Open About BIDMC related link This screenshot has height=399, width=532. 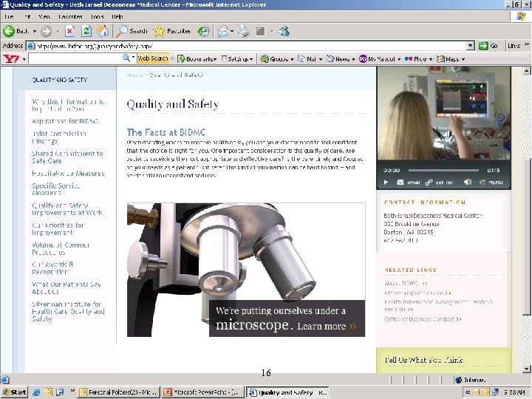point(406,283)
